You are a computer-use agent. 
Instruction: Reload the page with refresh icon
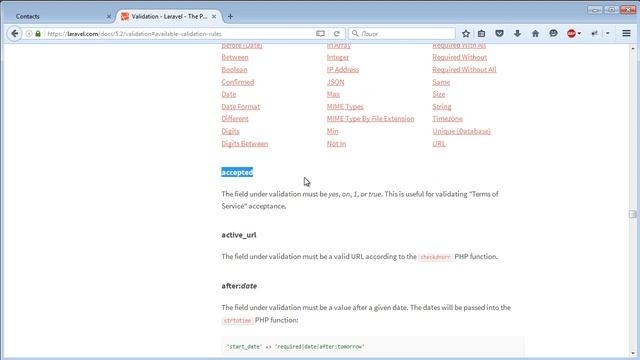point(337,33)
